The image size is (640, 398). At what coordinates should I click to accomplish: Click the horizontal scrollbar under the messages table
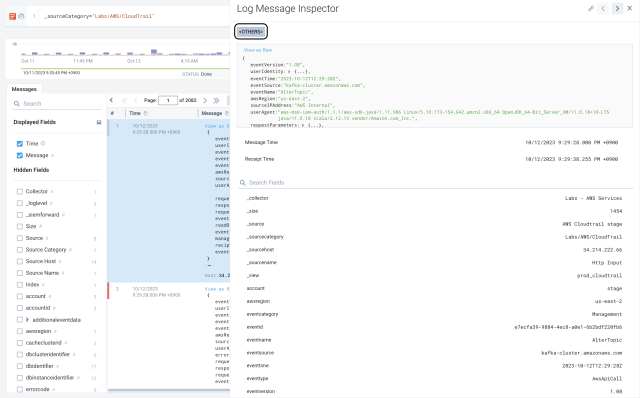169,390
